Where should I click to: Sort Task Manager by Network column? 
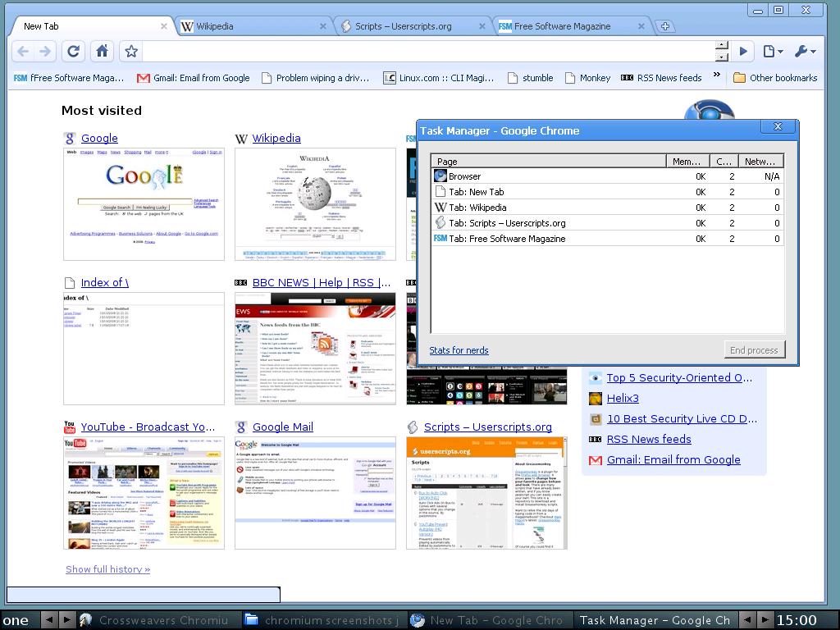click(x=760, y=162)
